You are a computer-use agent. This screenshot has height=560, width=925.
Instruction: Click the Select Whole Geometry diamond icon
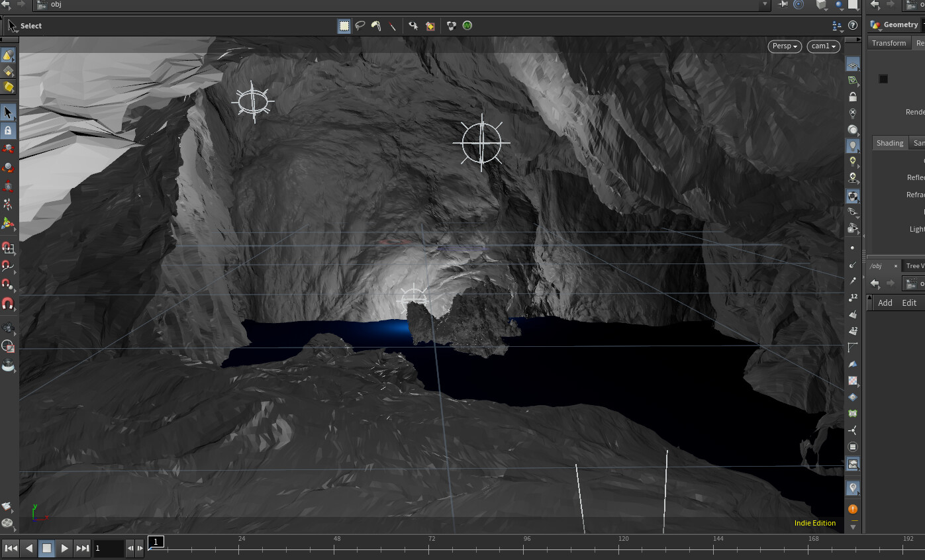pos(430,26)
